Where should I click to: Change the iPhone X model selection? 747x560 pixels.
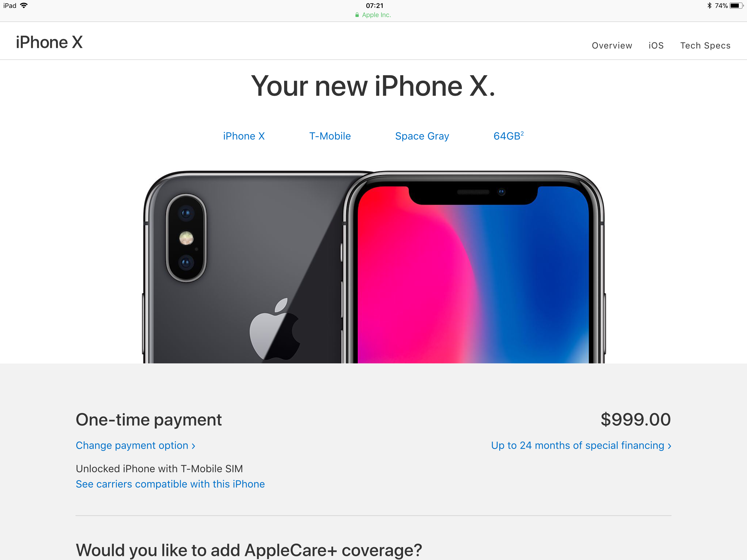tap(244, 136)
